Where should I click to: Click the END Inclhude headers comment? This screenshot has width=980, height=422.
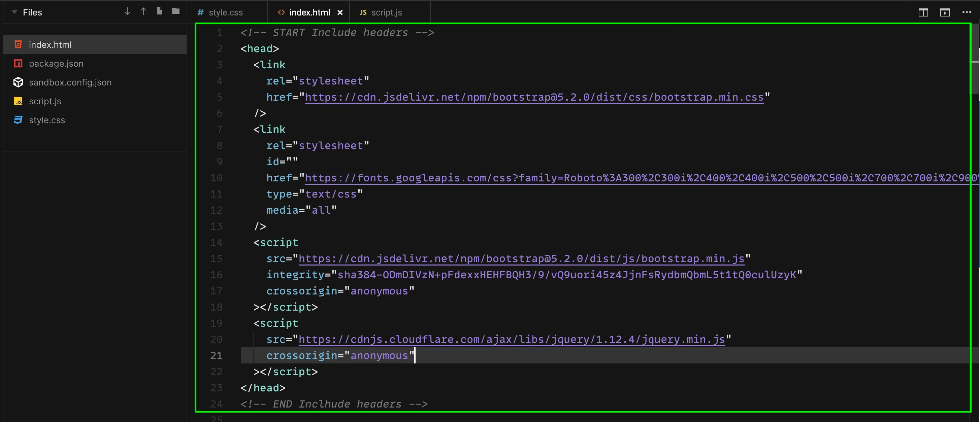[x=334, y=404]
